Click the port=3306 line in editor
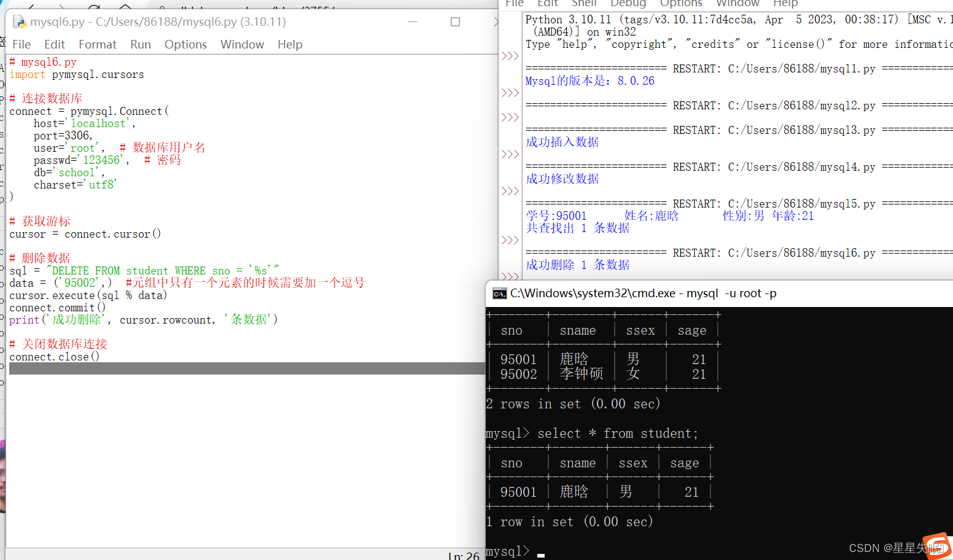This screenshot has width=953, height=560. tap(63, 136)
